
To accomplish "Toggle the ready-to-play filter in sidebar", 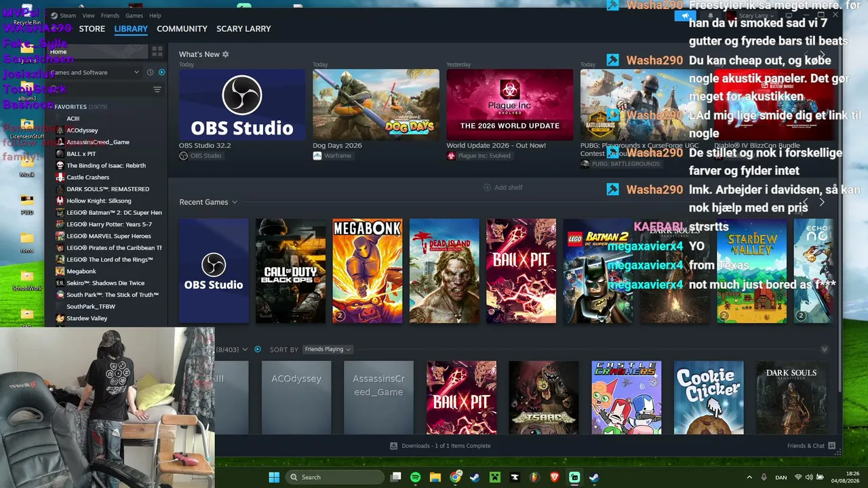I will pyautogui.click(x=161, y=73).
